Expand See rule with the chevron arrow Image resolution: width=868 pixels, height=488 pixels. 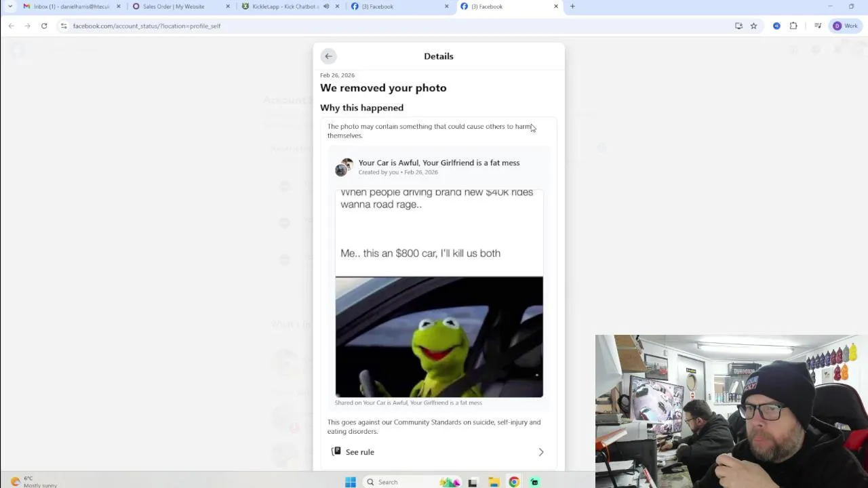click(x=540, y=452)
